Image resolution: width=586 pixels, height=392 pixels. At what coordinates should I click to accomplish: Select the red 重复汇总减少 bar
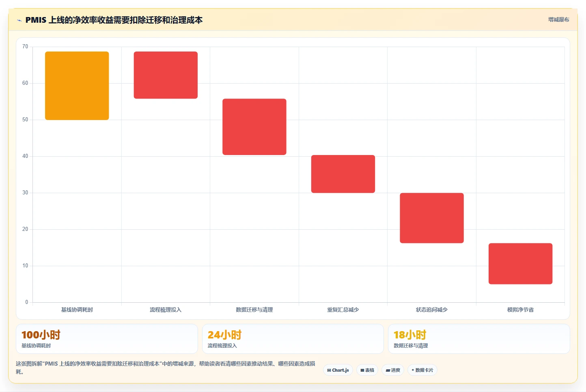point(343,174)
